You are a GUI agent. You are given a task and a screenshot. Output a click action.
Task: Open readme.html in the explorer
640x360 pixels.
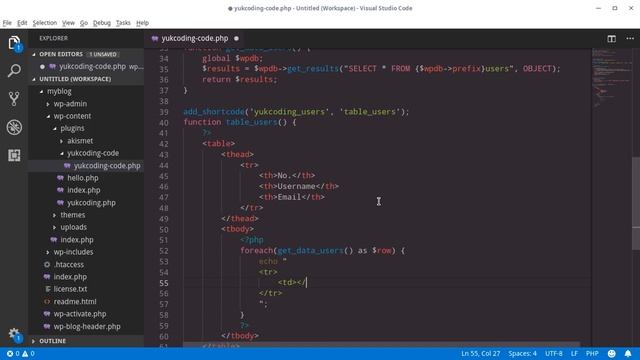click(x=75, y=302)
